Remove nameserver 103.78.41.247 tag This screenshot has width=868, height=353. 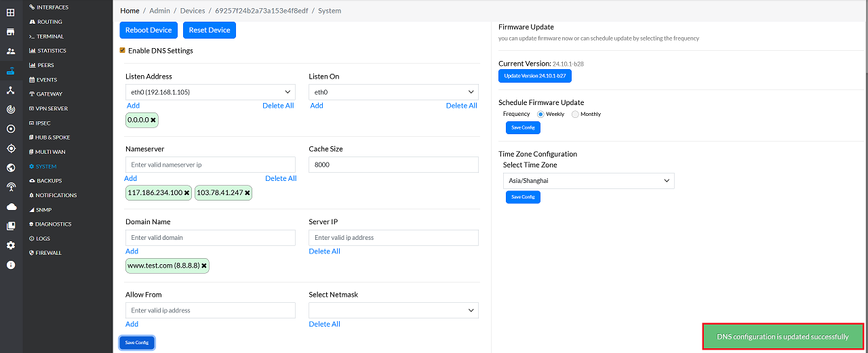(248, 193)
